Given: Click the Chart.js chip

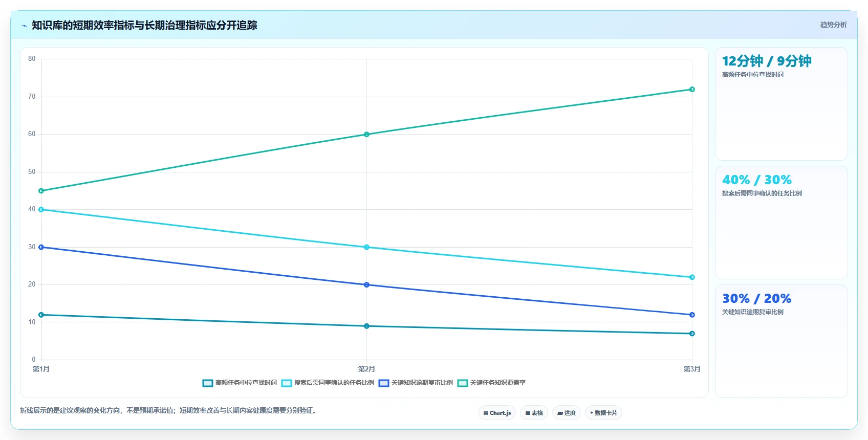Looking at the screenshot, I should pos(497,413).
